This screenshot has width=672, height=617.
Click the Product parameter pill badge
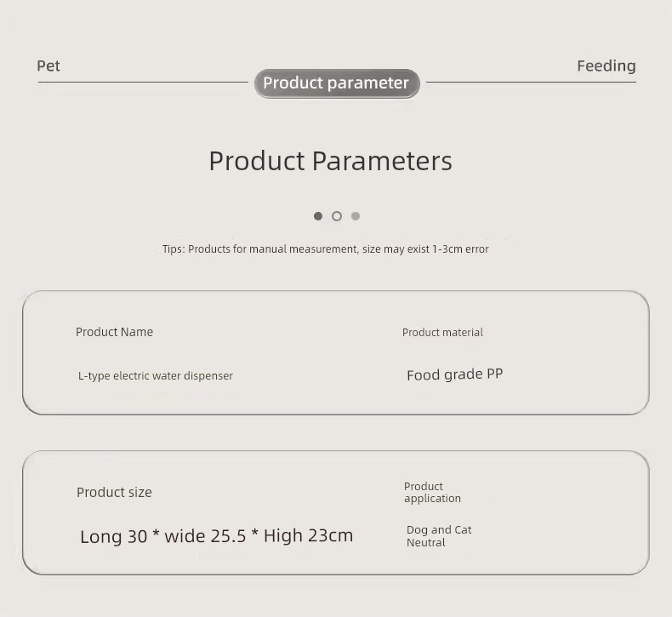pos(337,83)
